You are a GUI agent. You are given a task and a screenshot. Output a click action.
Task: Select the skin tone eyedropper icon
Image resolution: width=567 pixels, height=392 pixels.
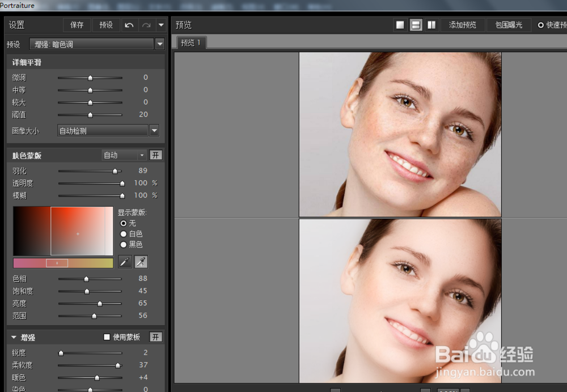point(125,262)
